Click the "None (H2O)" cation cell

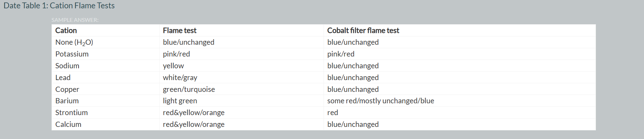point(74,42)
